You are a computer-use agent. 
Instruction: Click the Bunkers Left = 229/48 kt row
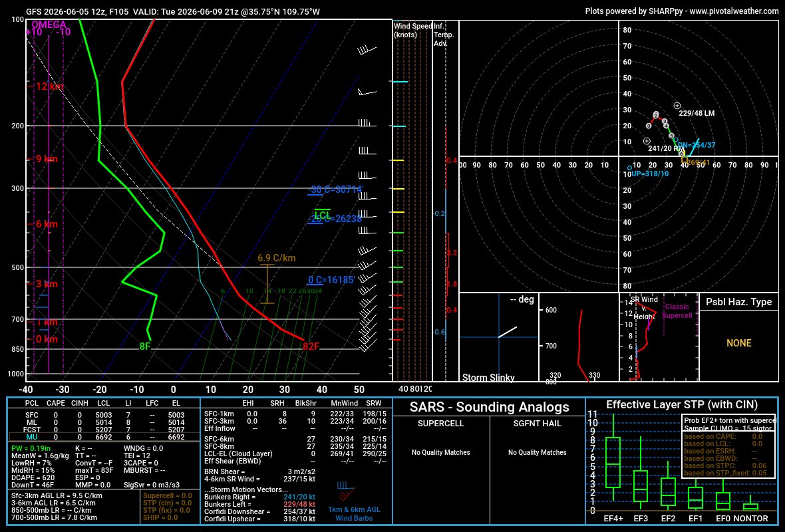click(260, 504)
